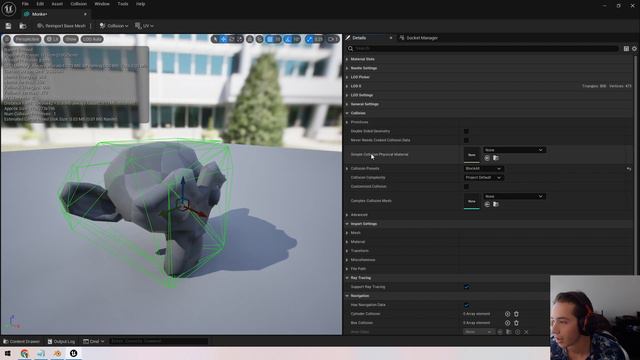Viewport: 640px width, 360px height.
Task: Open the Help menu
Action: pos(140,4)
